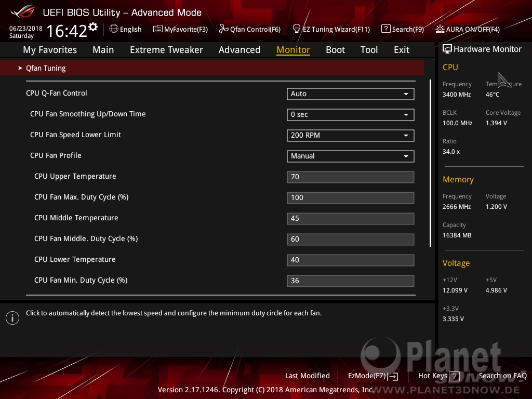Open Search on FAQ link

click(502, 376)
